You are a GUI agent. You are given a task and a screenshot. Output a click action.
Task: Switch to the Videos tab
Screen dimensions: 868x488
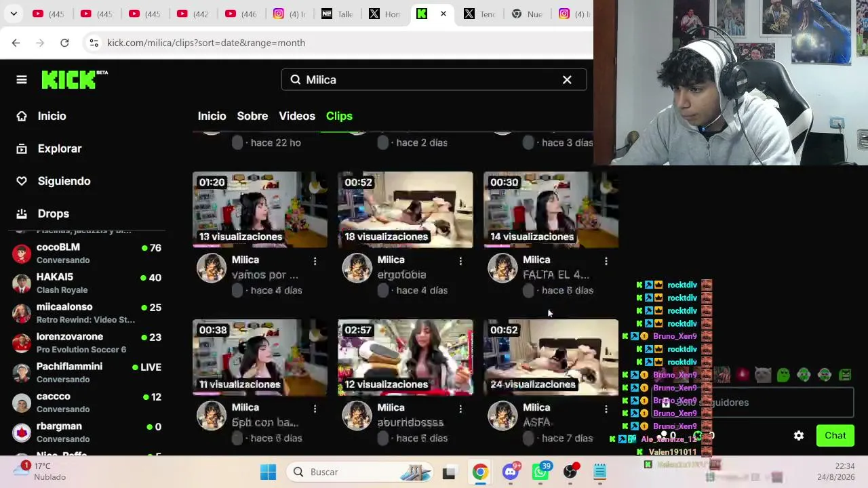tap(297, 116)
